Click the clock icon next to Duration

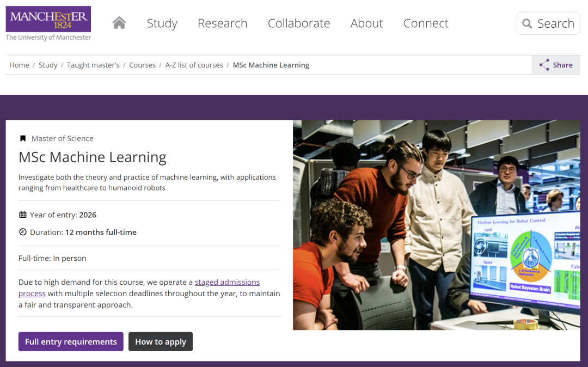[x=23, y=232]
